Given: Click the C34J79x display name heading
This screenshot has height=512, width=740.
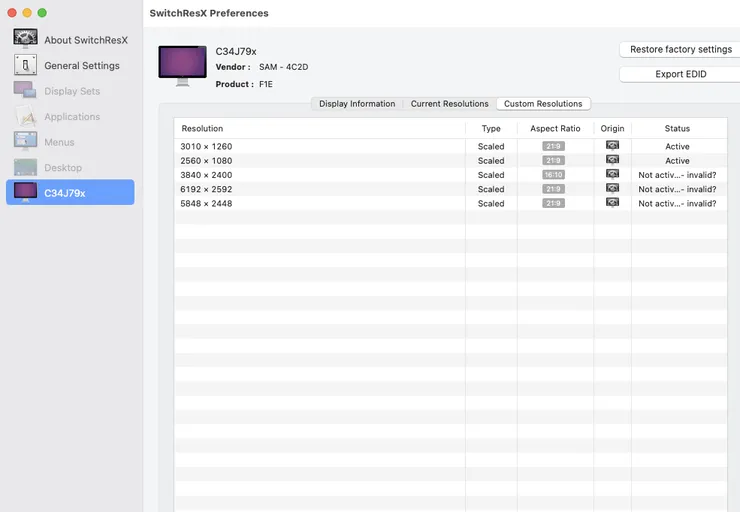Looking at the screenshot, I should pos(236,51).
